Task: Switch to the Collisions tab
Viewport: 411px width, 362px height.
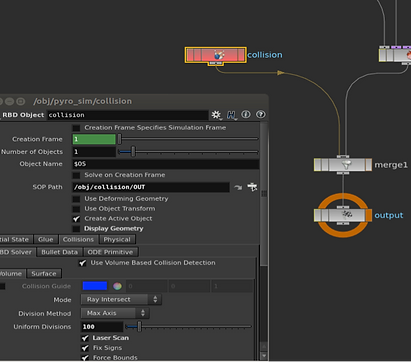Action: [78, 240]
